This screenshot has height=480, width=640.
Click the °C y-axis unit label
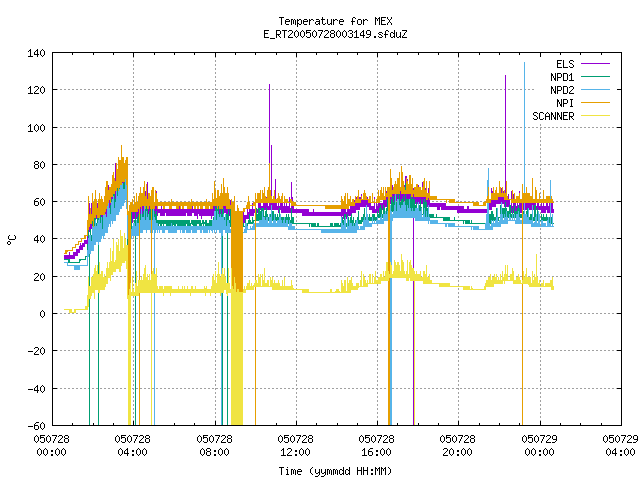click(12, 240)
